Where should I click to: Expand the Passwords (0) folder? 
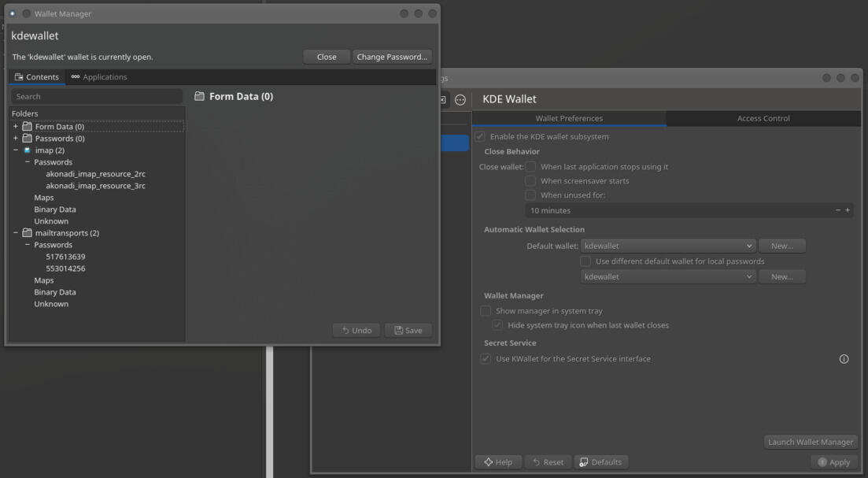pyautogui.click(x=16, y=139)
